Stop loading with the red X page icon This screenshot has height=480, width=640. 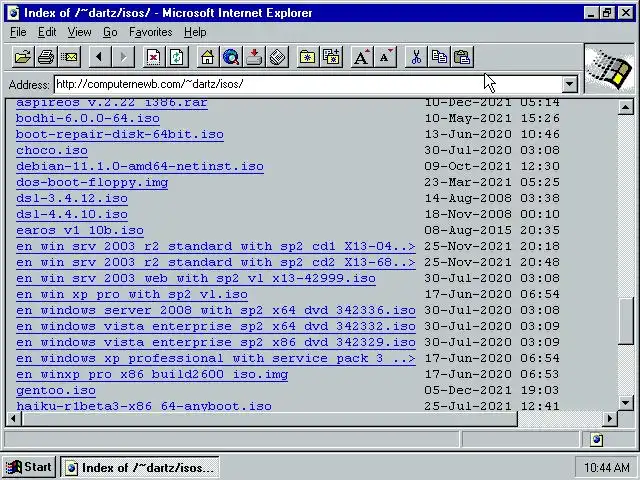click(153, 57)
